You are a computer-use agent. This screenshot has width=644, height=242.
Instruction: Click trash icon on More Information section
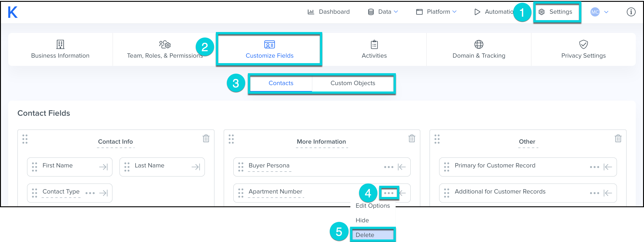(x=411, y=138)
